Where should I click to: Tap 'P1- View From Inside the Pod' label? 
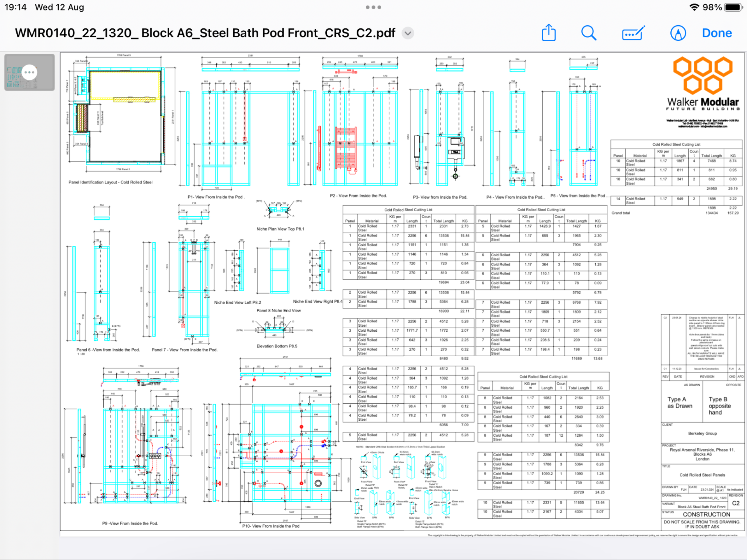click(x=216, y=197)
